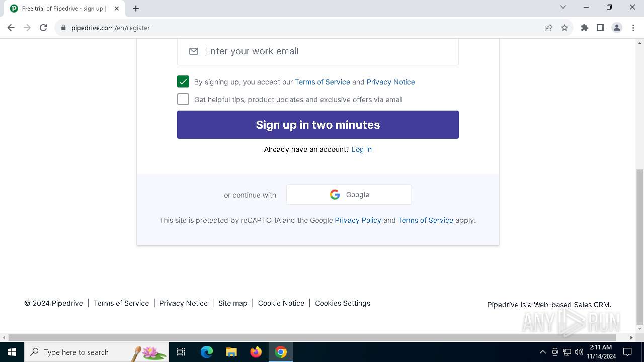
Task: Launch Microsoft Edge from taskbar
Action: pyautogui.click(x=207, y=352)
